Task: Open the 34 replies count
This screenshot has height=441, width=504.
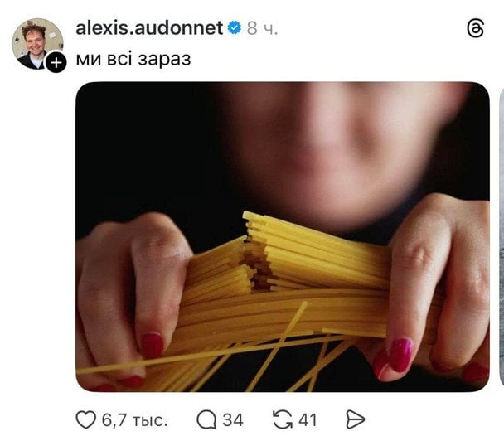Action: pos(233,420)
